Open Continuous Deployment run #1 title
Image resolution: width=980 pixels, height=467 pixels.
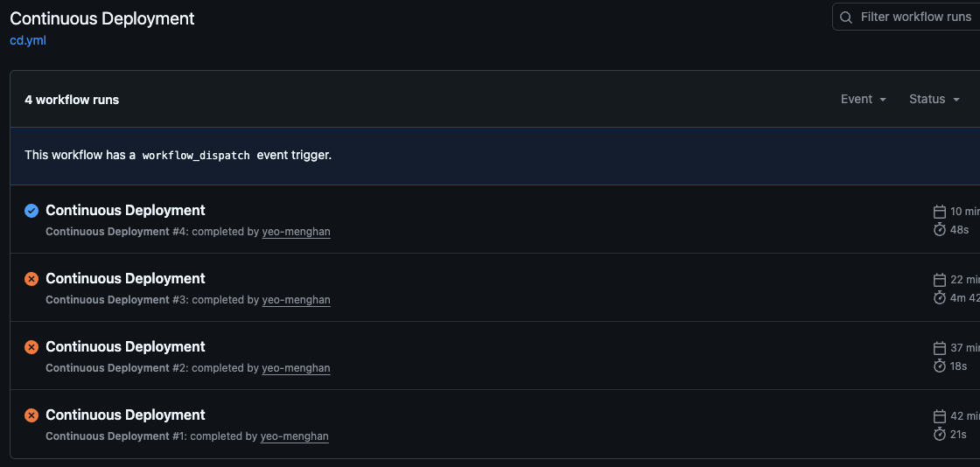tap(125, 415)
